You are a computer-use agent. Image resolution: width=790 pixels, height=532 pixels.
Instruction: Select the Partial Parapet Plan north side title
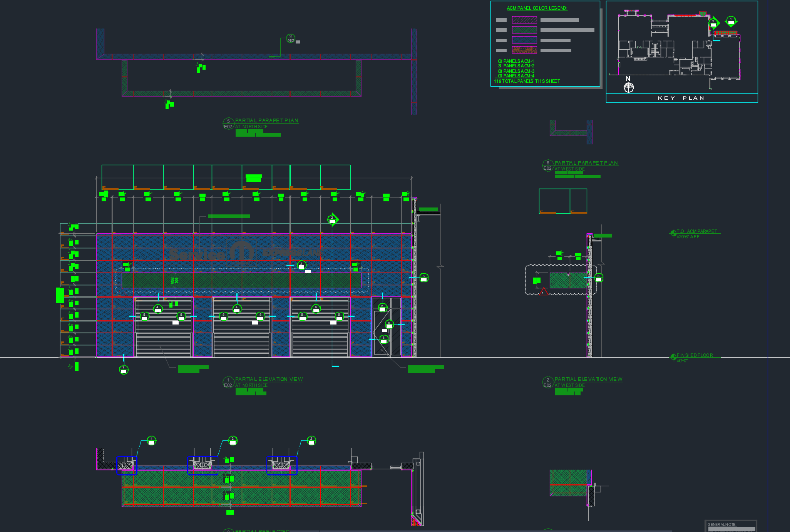(266, 120)
